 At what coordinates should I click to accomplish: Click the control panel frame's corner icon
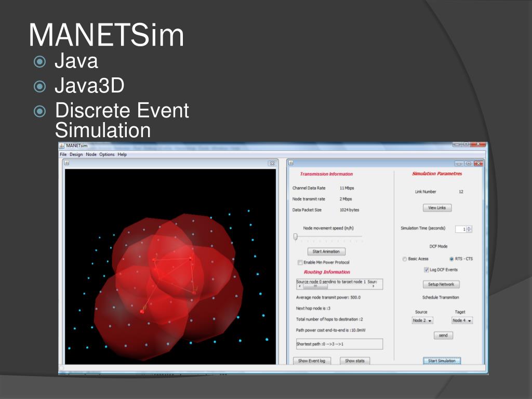tap(291, 163)
